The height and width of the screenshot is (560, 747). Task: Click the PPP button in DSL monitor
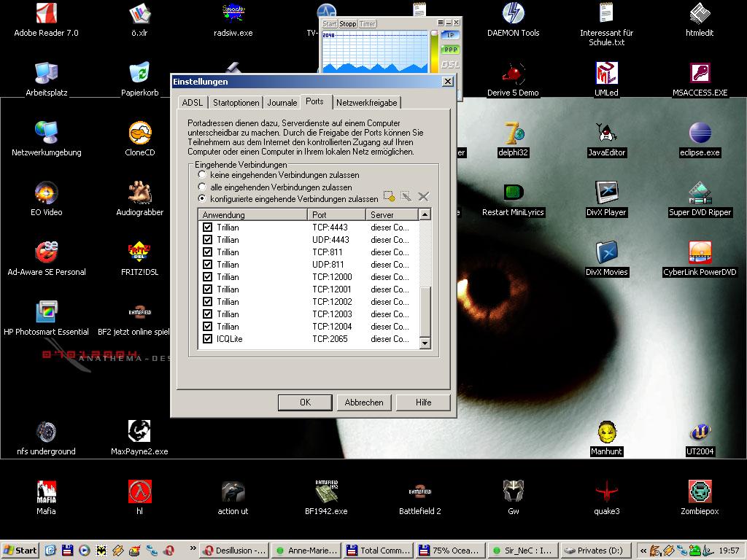point(450,49)
